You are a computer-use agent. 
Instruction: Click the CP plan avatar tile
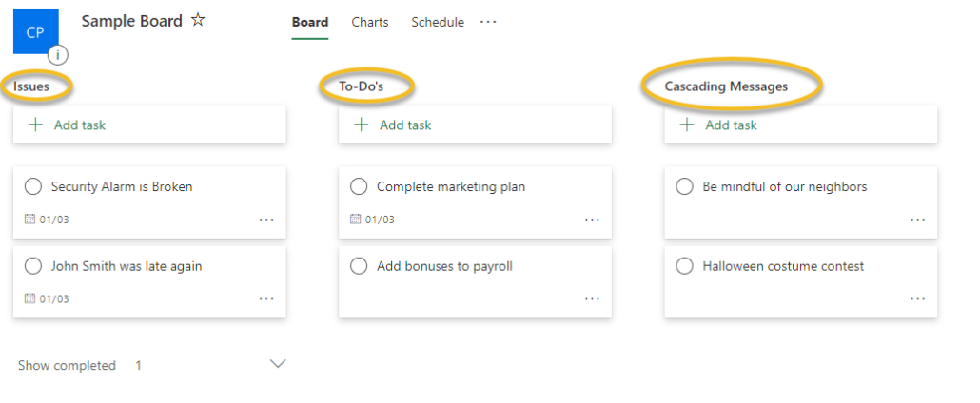[x=34, y=31]
